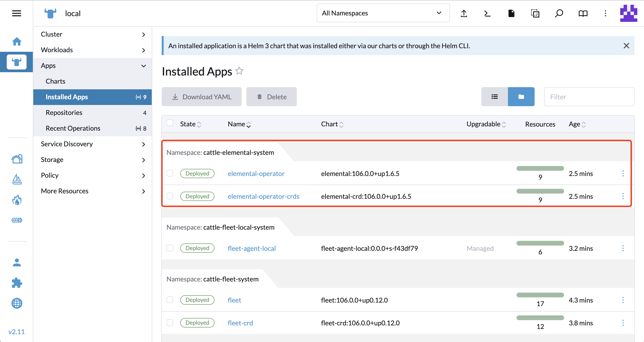Go to the Home icon in sidebar
This screenshot has width=644, height=342.
coord(17,41)
